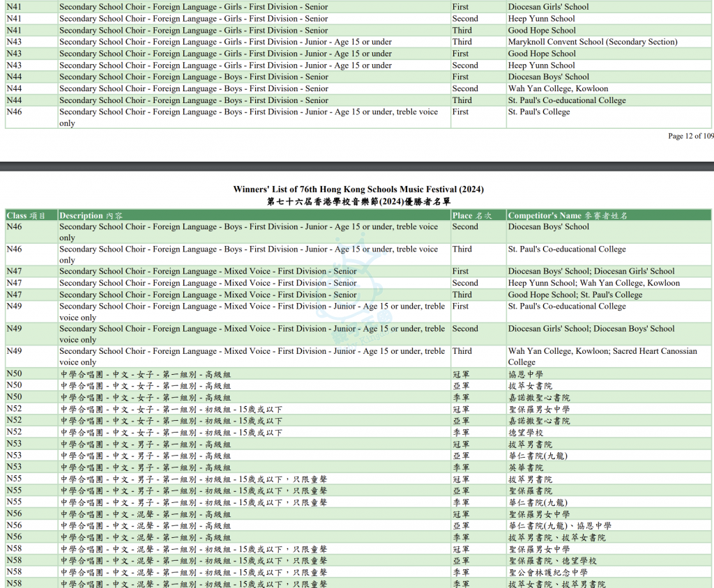This screenshot has width=714, height=588.
Task: Click the "Competitor's Name 參賽者姓名" column header
Action: coord(568,216)
